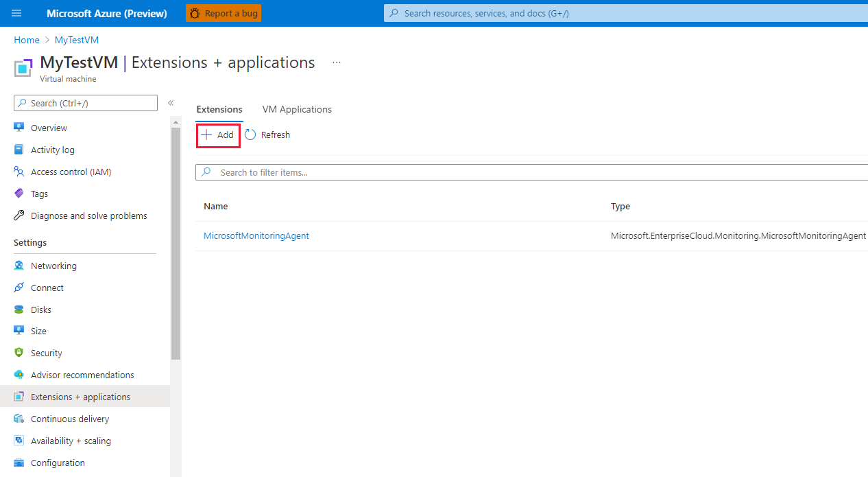Click the plus icon of Add
This screenshot has height=477, width=868.
[206, 135]
